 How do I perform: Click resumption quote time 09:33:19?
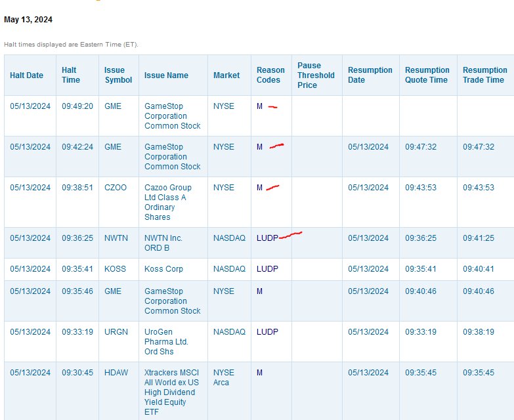click(x=421, y=331)
